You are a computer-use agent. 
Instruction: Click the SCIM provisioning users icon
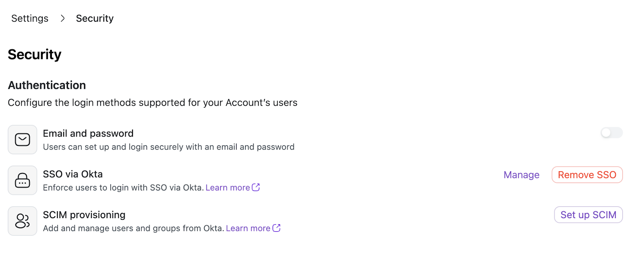pos(23,221)
